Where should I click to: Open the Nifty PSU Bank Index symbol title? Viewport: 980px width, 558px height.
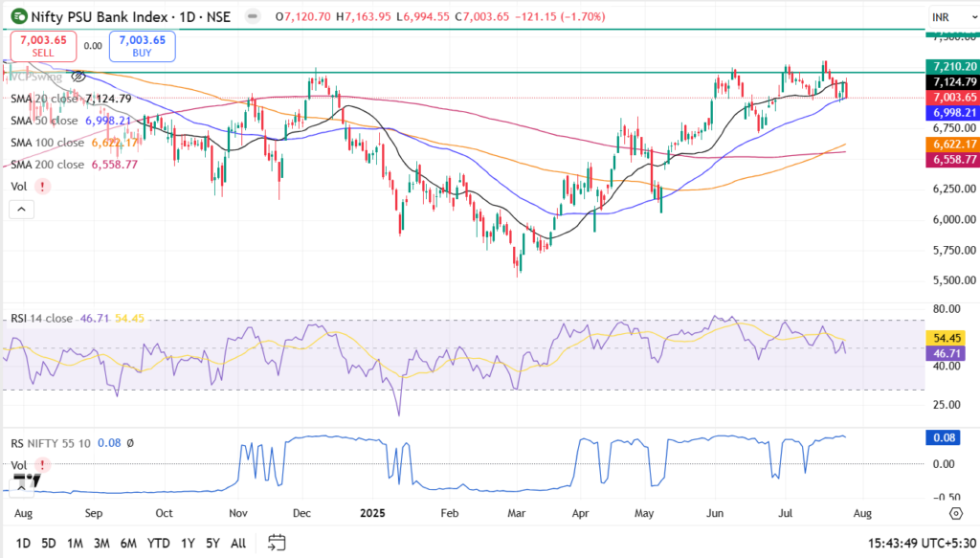[x=130, y=16]
